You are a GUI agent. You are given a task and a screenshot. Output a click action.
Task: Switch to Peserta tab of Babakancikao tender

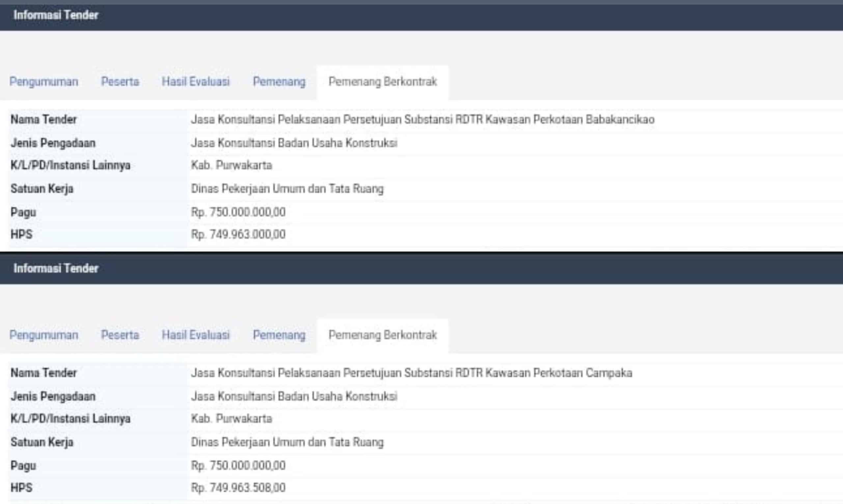tap(120, 82)
